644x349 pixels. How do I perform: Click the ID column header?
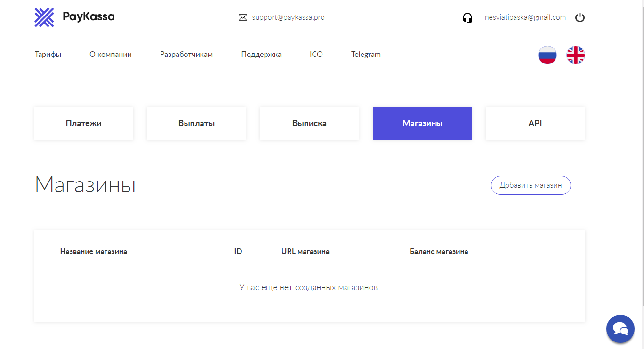pyautogui.click(x=238, y=251)
